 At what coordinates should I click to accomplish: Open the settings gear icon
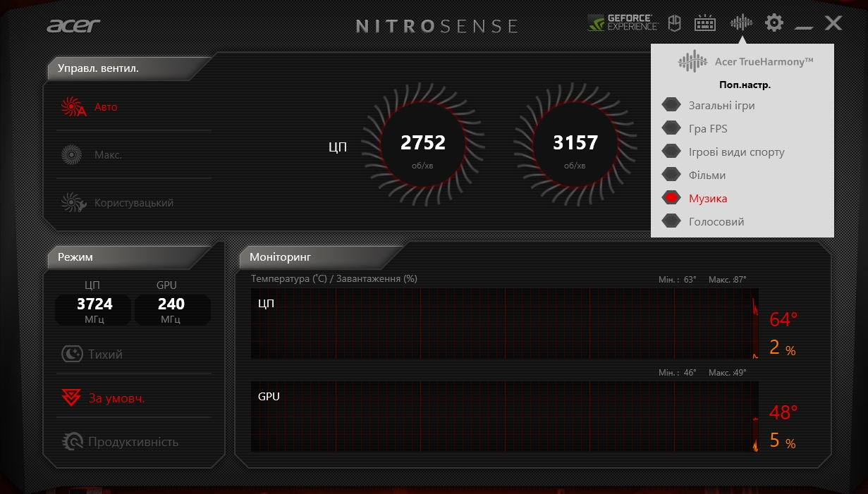(x=774, y=23)
